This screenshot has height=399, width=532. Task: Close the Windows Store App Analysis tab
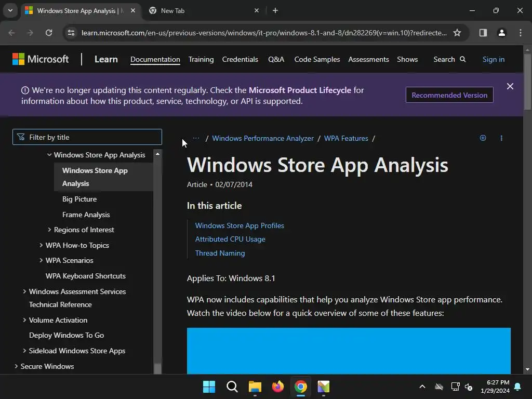tap(133, 10)
